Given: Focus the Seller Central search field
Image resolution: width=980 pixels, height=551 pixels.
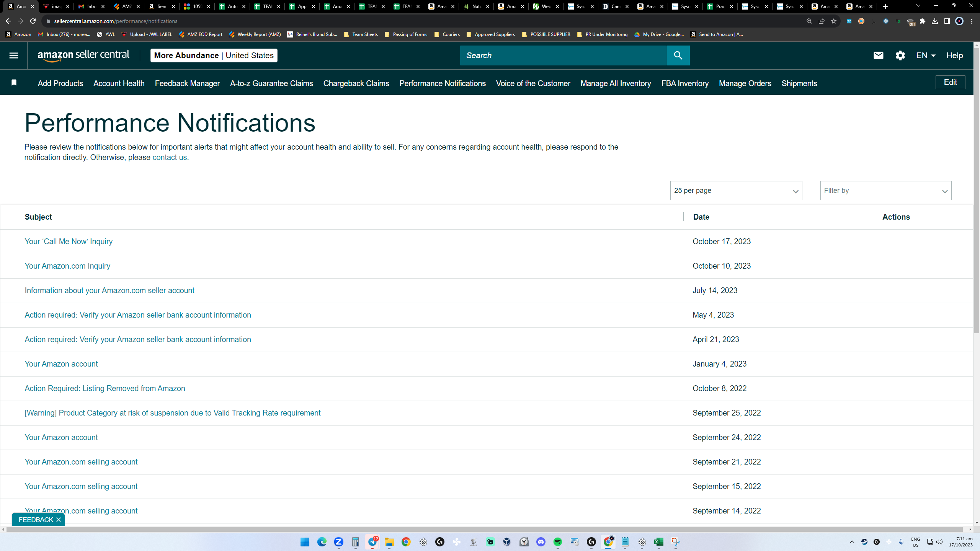Looking at the screenshot, I should pos(563,55).
